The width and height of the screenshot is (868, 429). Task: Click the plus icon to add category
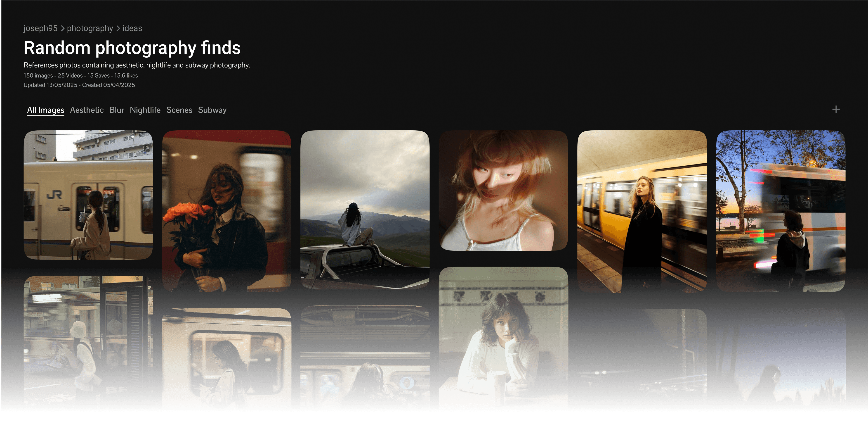836,109
